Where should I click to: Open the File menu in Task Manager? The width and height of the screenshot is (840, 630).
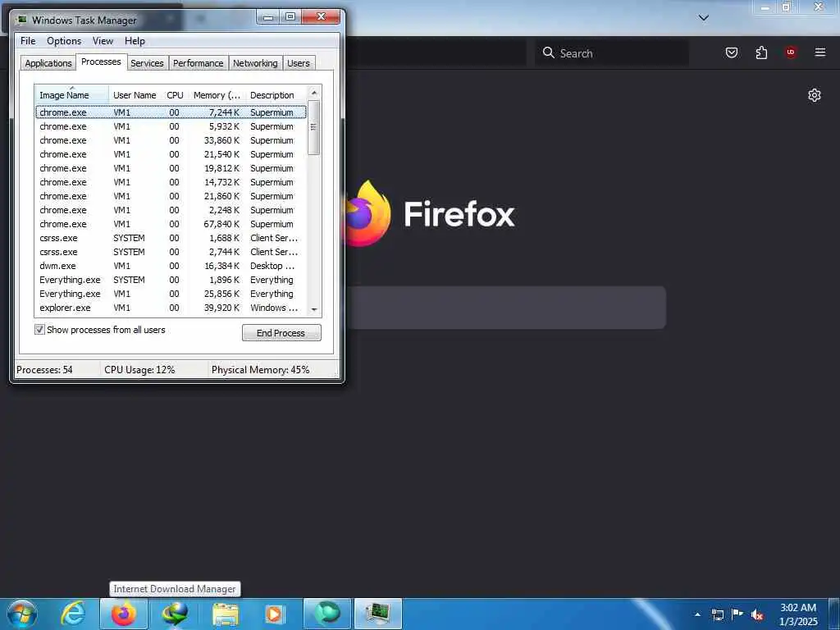click(28, 41)
